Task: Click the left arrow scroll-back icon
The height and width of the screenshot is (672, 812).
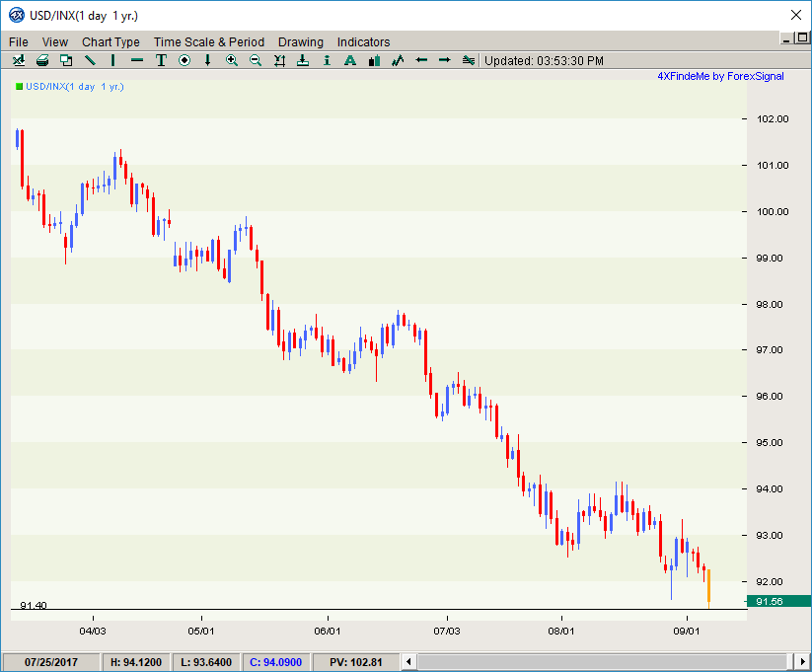Action: 421,60
